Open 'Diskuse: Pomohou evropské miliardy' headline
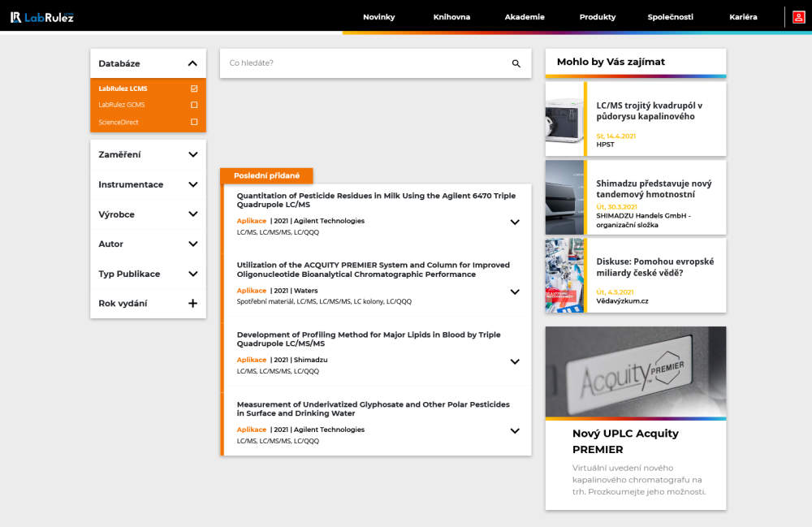 point(654,267)
